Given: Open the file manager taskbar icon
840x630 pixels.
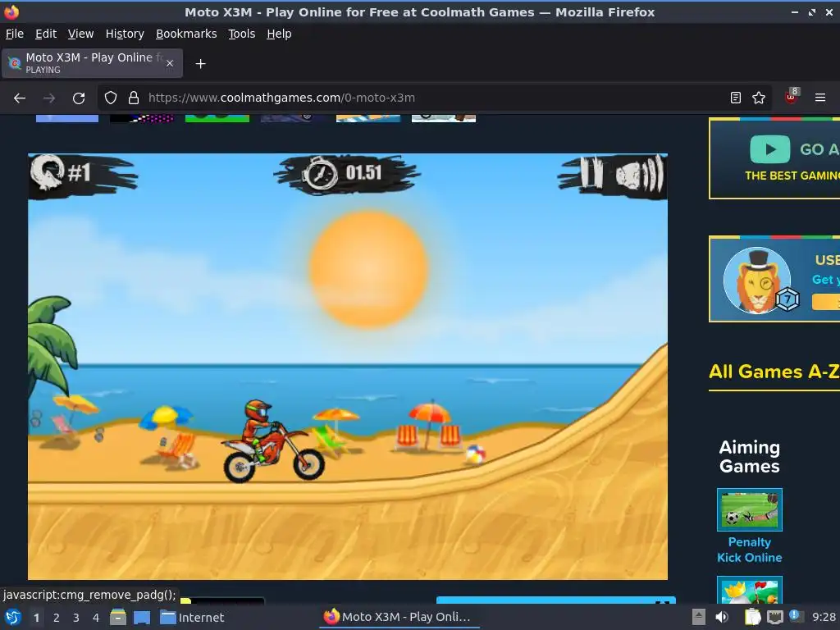Looking at the screenshot, I should [x=118, y=618].
